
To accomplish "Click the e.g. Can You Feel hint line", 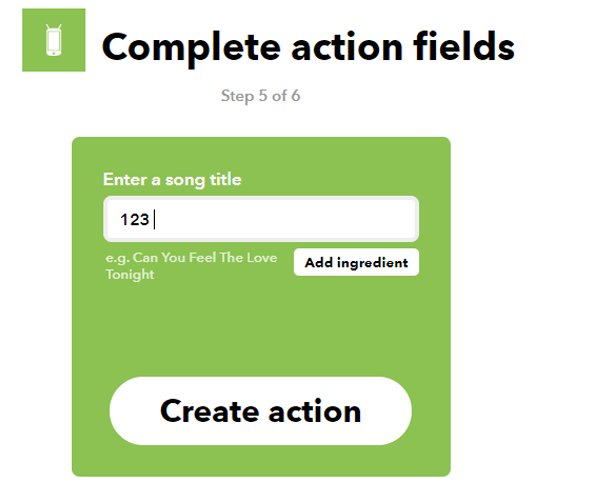I will tap(192, 259).
